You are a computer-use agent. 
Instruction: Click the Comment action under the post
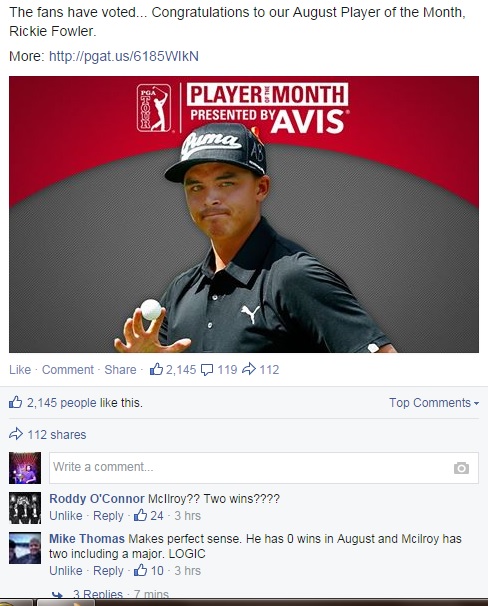click(x=68, y=369)
